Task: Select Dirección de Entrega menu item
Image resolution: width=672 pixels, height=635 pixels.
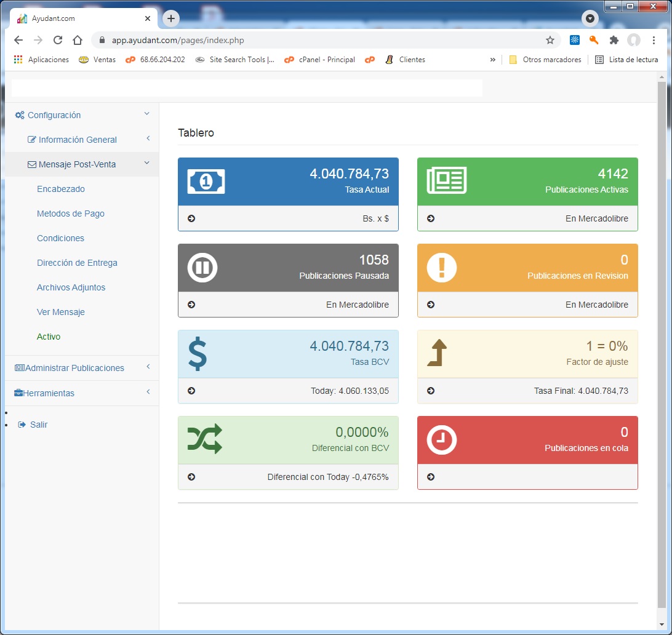Action: tap(77, 263)
